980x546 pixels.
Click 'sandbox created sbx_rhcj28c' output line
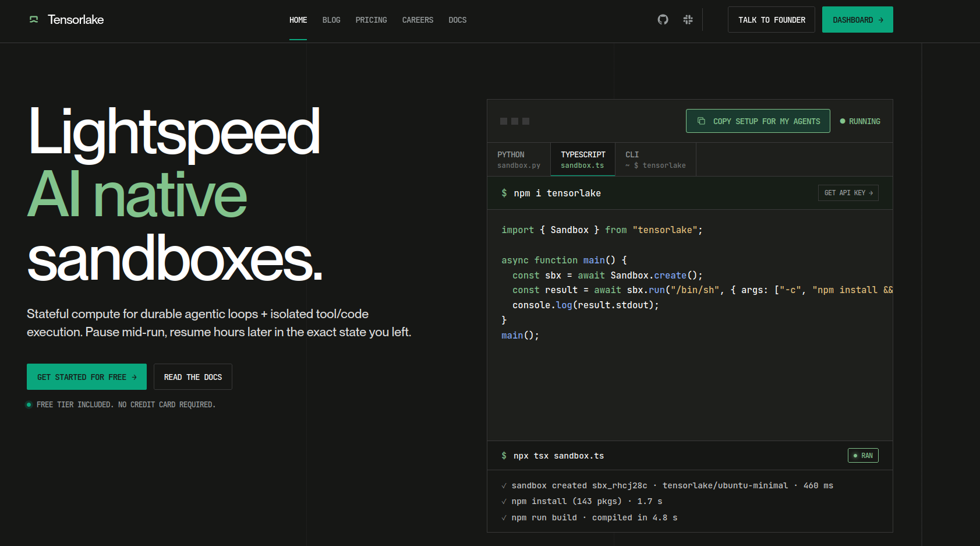coord(673,485)
